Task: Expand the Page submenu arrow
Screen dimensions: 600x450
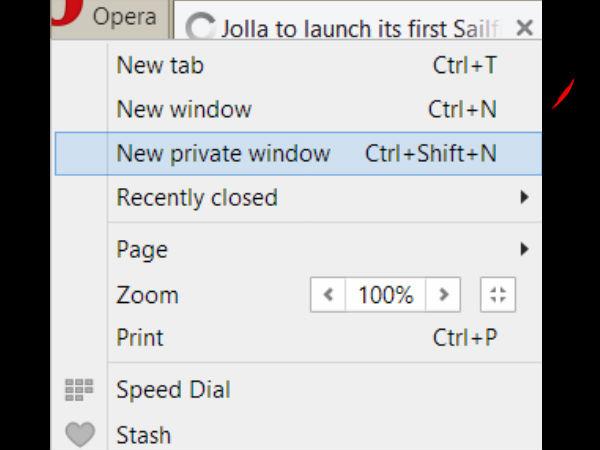Action: 523,249
